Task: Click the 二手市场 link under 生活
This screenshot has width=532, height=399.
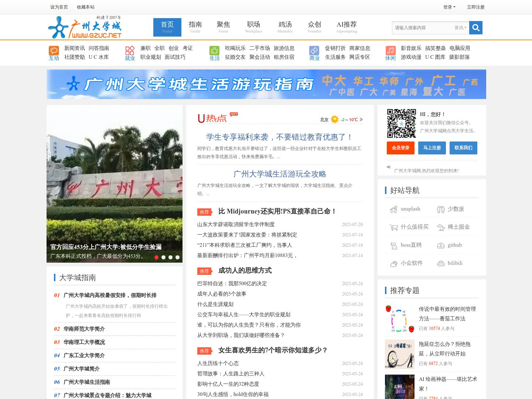Action: 260,48
